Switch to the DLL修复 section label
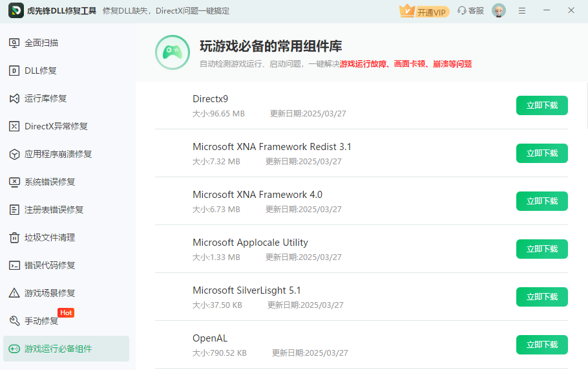This screenshot has height=370, width=588. [x=41, y=71]
